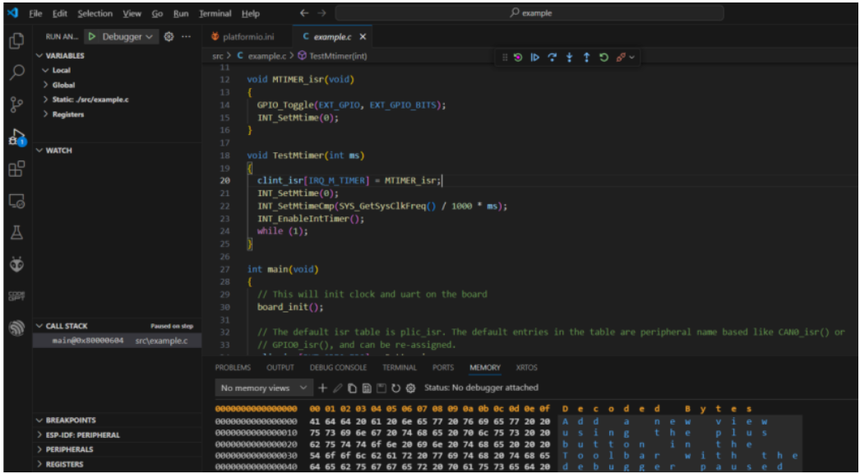Open the Testing flask view
Image resolution: width=860 pixels, height=474 pixels.
pyautogui.click(x=17, y=233)
